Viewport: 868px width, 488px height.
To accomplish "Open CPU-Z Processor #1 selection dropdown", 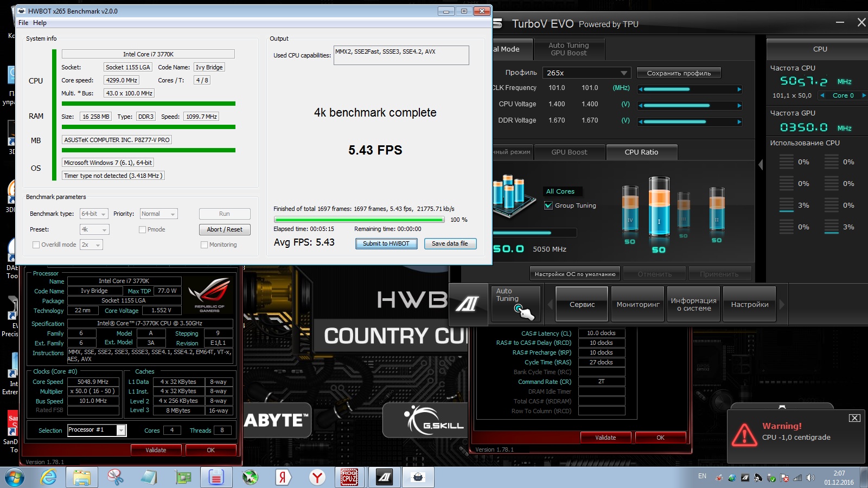I will 97,430.
